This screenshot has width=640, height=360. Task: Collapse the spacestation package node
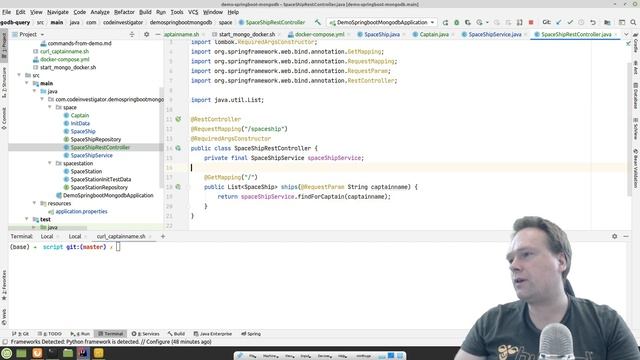(50, 163)
